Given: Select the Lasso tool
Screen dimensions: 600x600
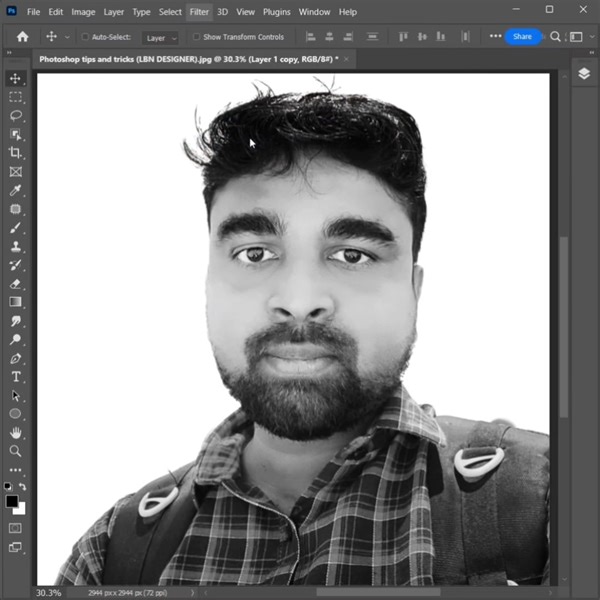Looking at the screenshot, I should click(x=15, y=116).
